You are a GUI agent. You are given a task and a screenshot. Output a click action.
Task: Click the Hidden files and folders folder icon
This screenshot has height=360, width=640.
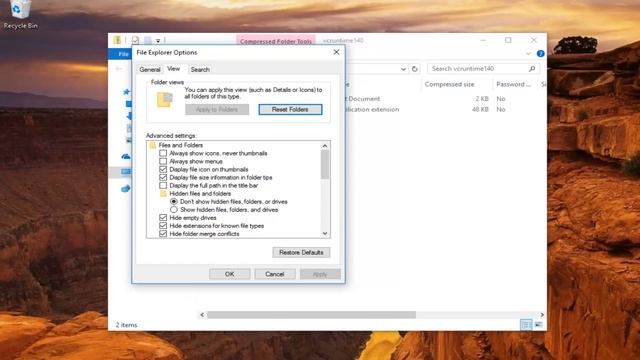[x=163, y=193]
